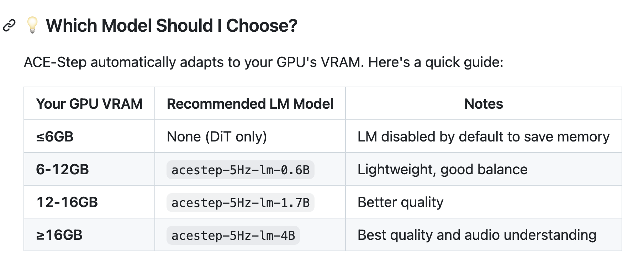Click the "Lightweight, good balance" note
The height and width of the screenshot is (263, 644).
coord(442,170)
